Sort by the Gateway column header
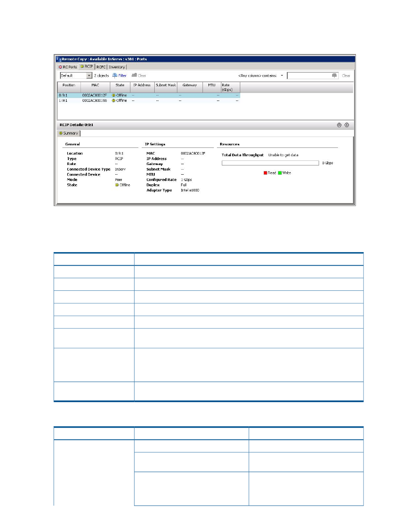The height and width of the screenshot is (532, 400). click(190, 87)
